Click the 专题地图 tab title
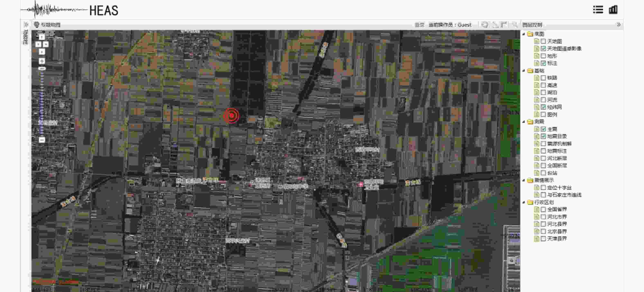Screen dimensions: 644x292 tap(50, 25)
